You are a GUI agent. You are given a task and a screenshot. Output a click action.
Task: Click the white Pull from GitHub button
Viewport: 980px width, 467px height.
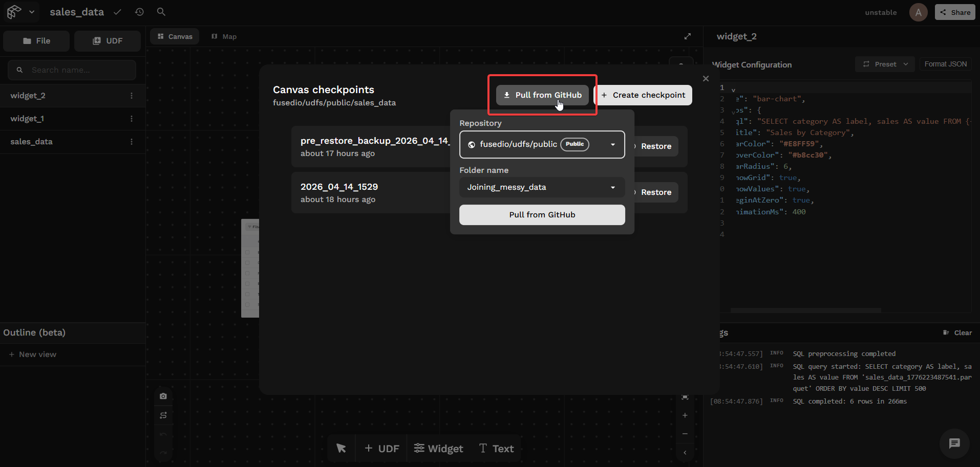(542, 215)
